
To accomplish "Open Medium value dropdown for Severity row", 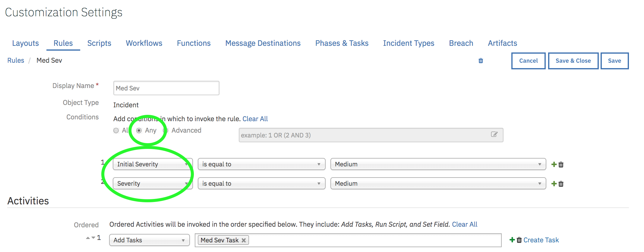I will click(x=438, y=183).
